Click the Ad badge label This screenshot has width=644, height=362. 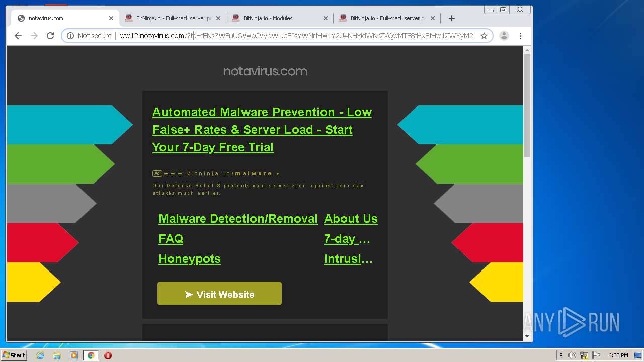point(157,173)
